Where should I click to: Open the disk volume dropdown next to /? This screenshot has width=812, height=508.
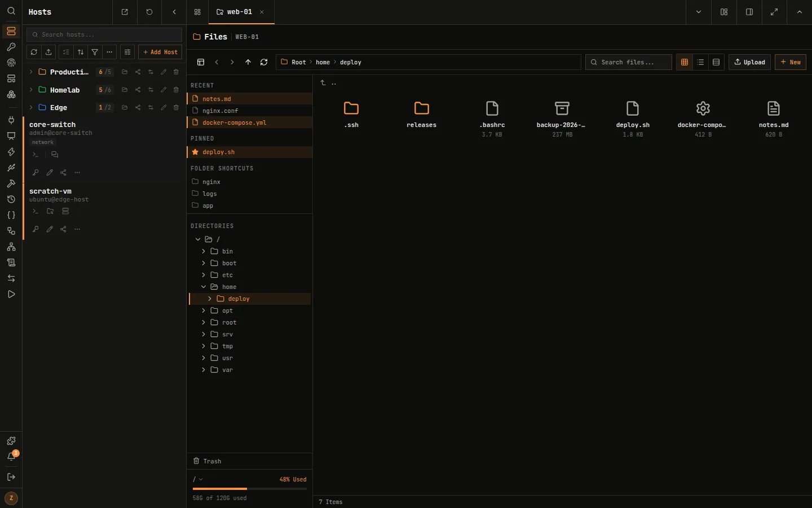[x=198, y=479]
